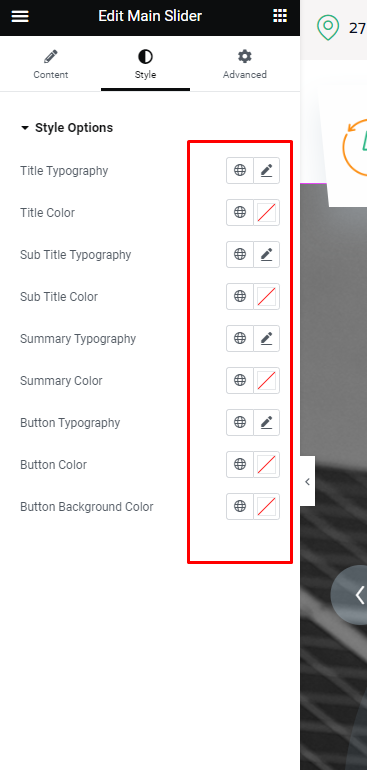Edit Sub Title Typography with the pencil icon
Image resolution: width=367 pixels, height=770 pixels.
coord(266,254)
